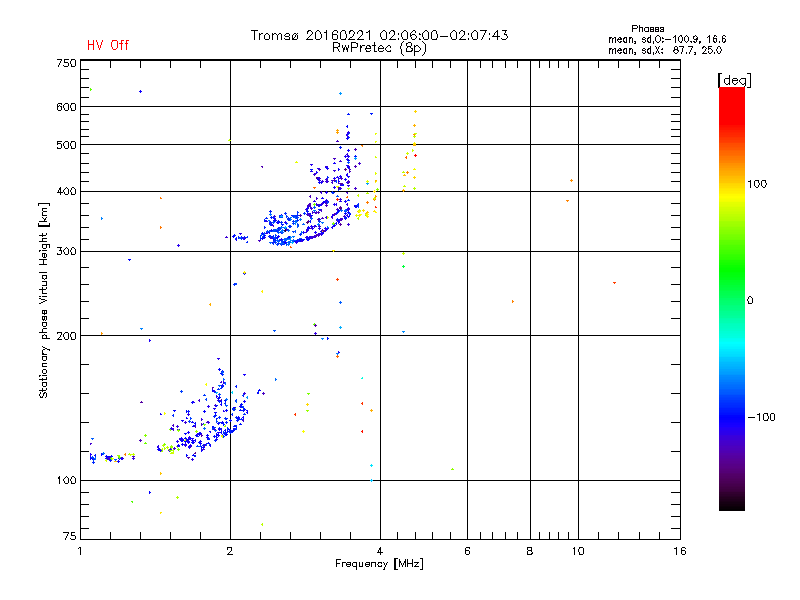
Task: Click the x-axis '10' tick label
Action: [578, 551]
